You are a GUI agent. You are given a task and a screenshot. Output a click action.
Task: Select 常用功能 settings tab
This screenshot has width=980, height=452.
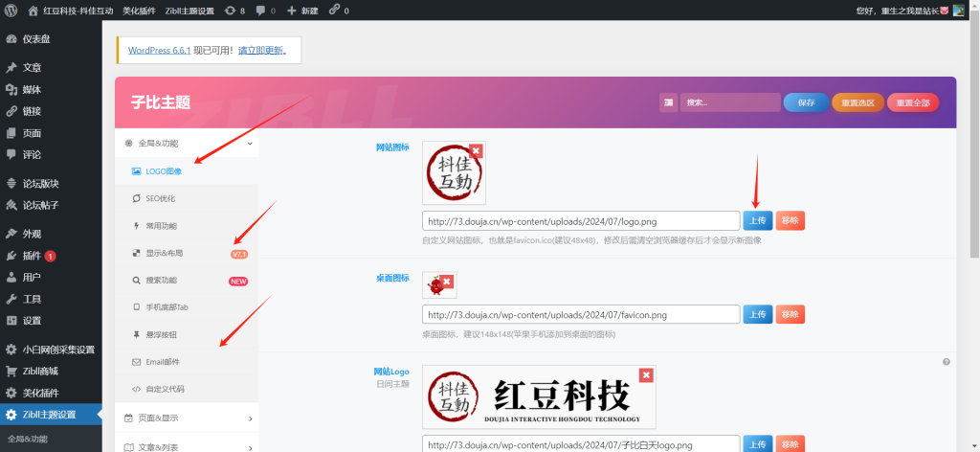coord(187,226)
